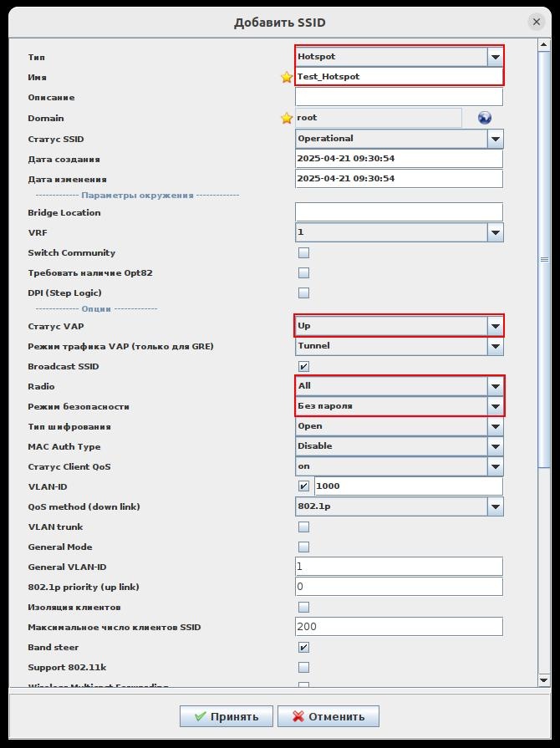Viewport: 560px width, 748px height.
Task: Click the globe icon next to Domain
Action: pyautogui.click(x=484, y=118)
